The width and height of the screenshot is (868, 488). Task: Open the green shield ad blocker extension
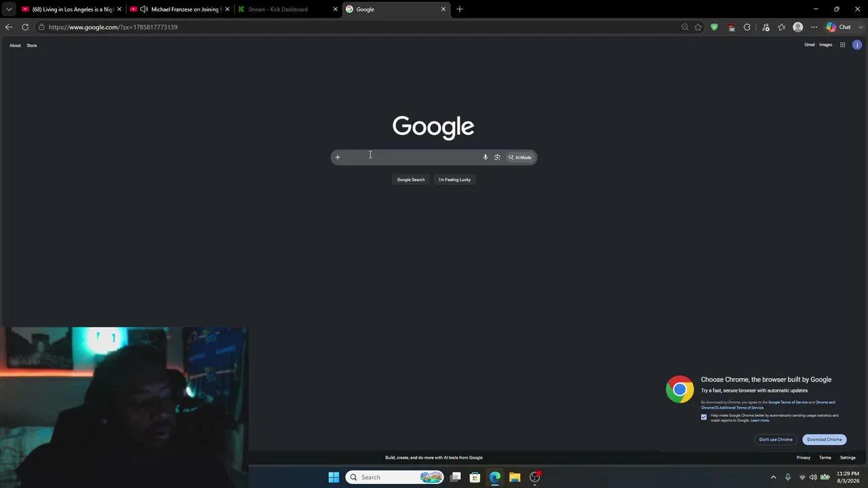pos(714,27)
